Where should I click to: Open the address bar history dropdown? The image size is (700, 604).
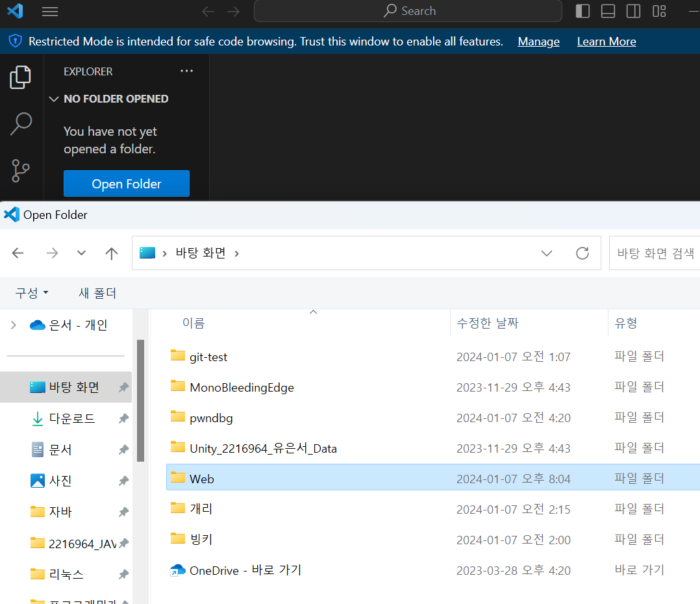546,253
